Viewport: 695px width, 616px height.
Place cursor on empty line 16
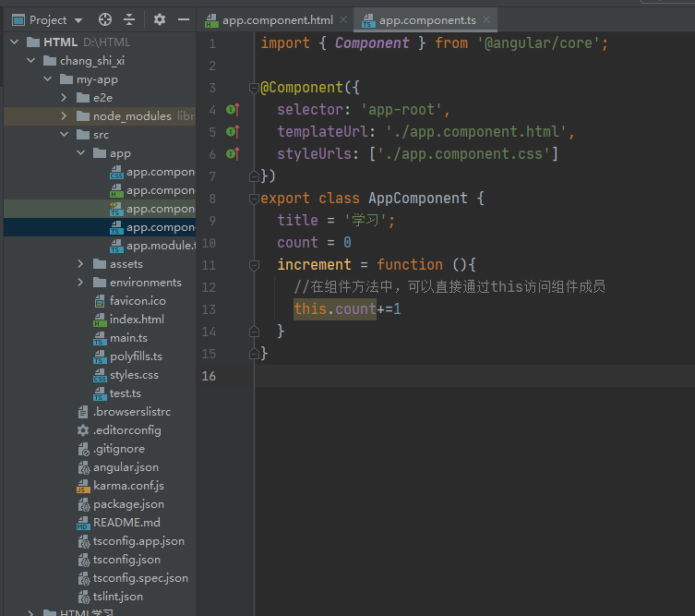point(474,376)
